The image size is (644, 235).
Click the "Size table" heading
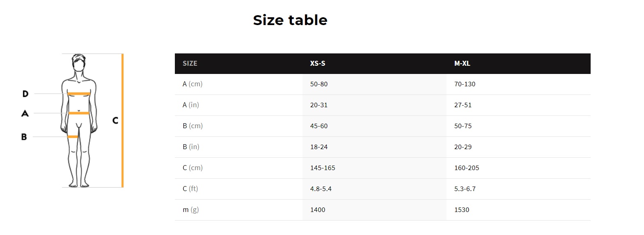tap(290, 20)
